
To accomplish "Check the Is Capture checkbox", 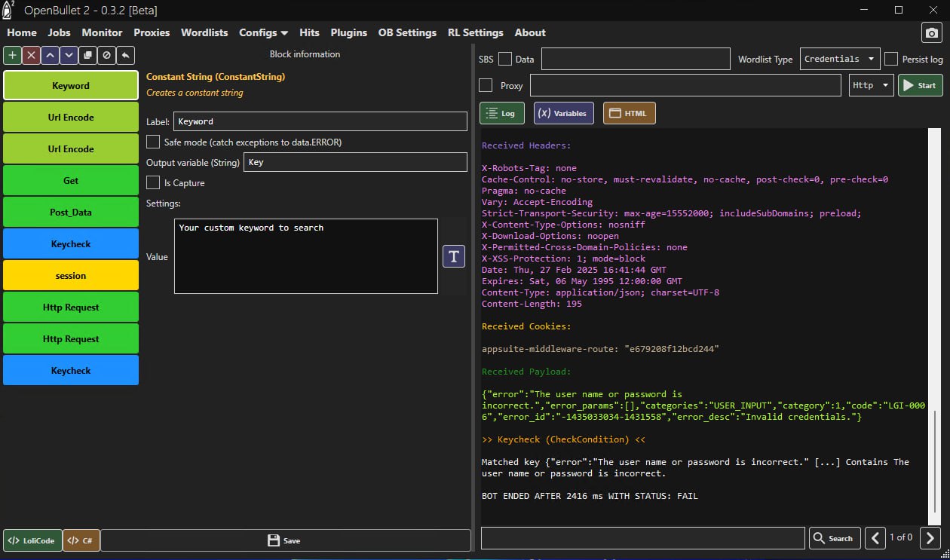I will [x=153, y=182].
